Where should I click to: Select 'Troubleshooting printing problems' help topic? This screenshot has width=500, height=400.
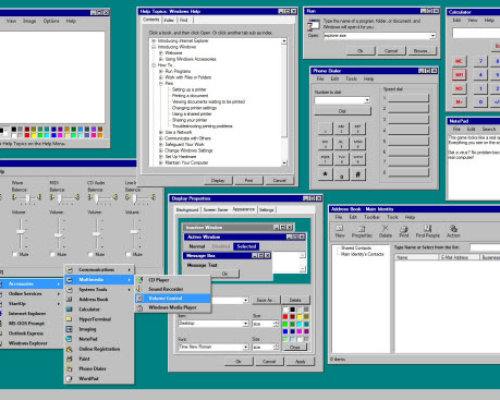tap(202, 126)
